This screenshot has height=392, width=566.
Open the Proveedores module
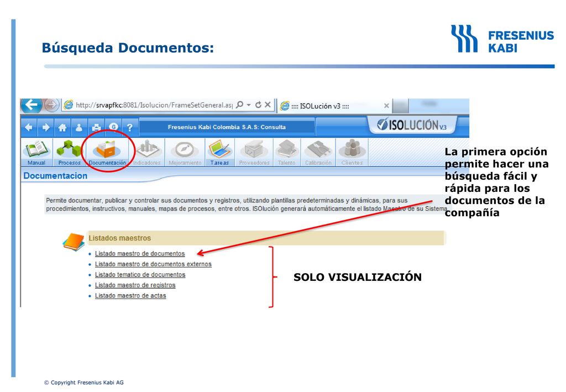coord(254,153)
